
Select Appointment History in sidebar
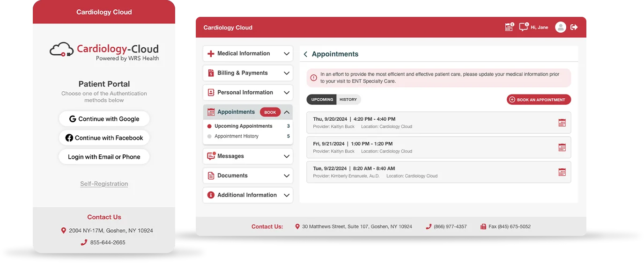(x=237, y=137)
